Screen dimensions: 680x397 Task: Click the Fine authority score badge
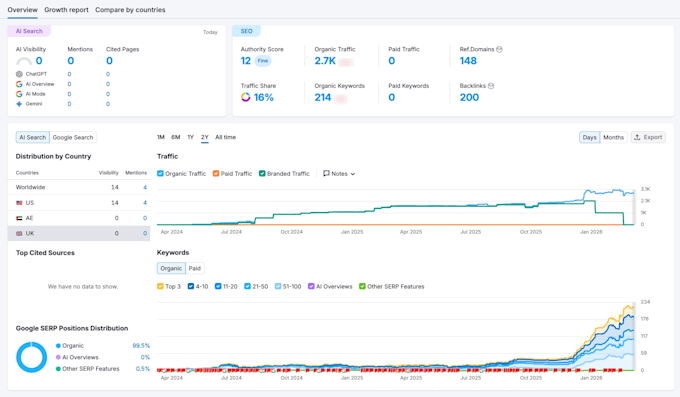pyautogui.click(x=263, y=61)
